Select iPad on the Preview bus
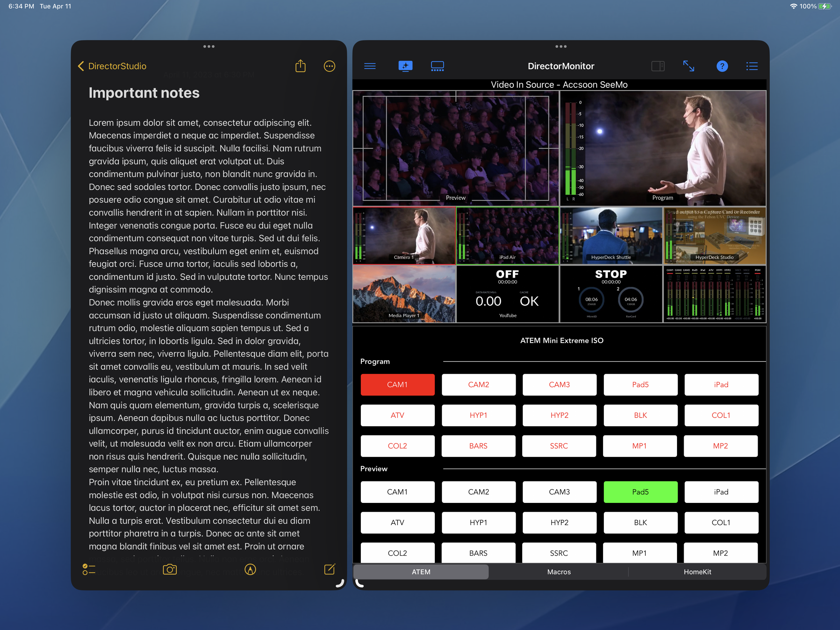 click(x=721, y=492)
